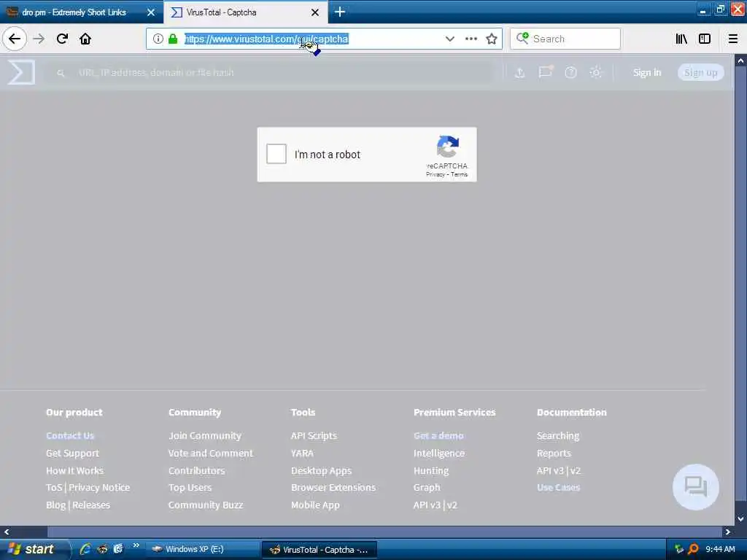Open reCAPTCHA Privacy link
The image size is (747, 560).
[x=435, y=174]
